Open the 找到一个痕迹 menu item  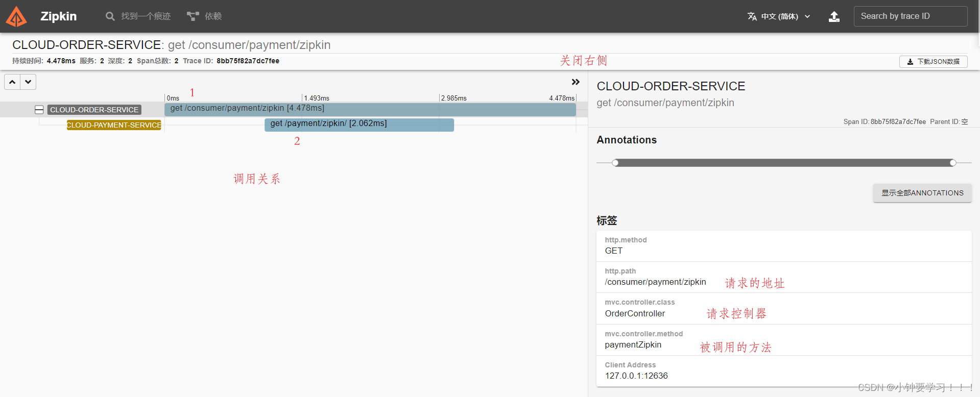point(146,16)
